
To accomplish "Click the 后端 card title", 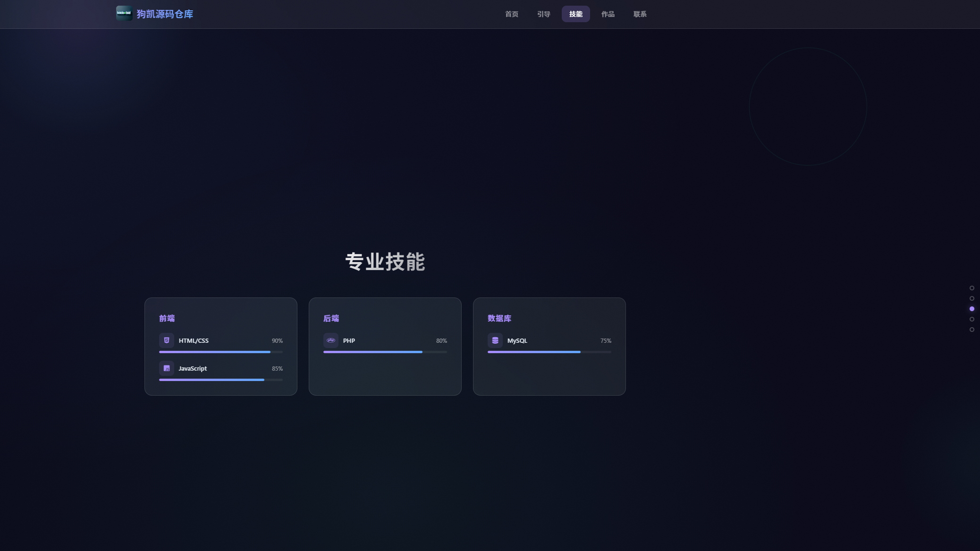I will click(331, 318).
